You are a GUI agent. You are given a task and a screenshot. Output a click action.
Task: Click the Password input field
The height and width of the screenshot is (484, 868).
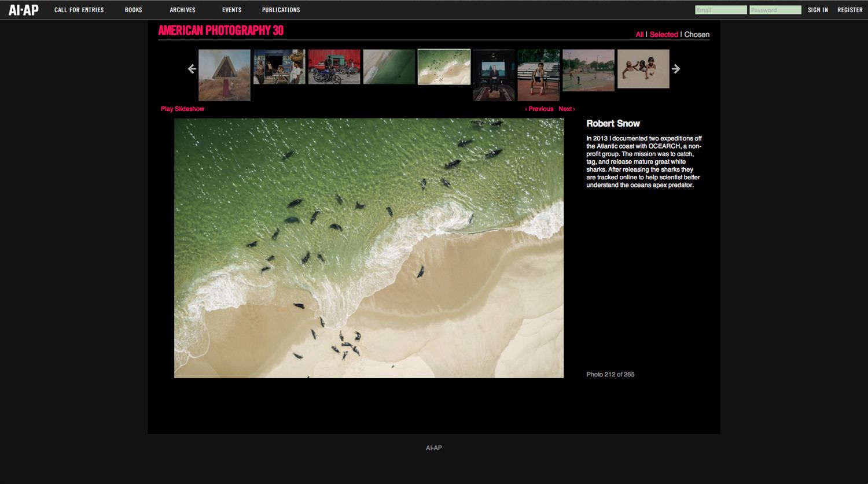coord(775,10)
